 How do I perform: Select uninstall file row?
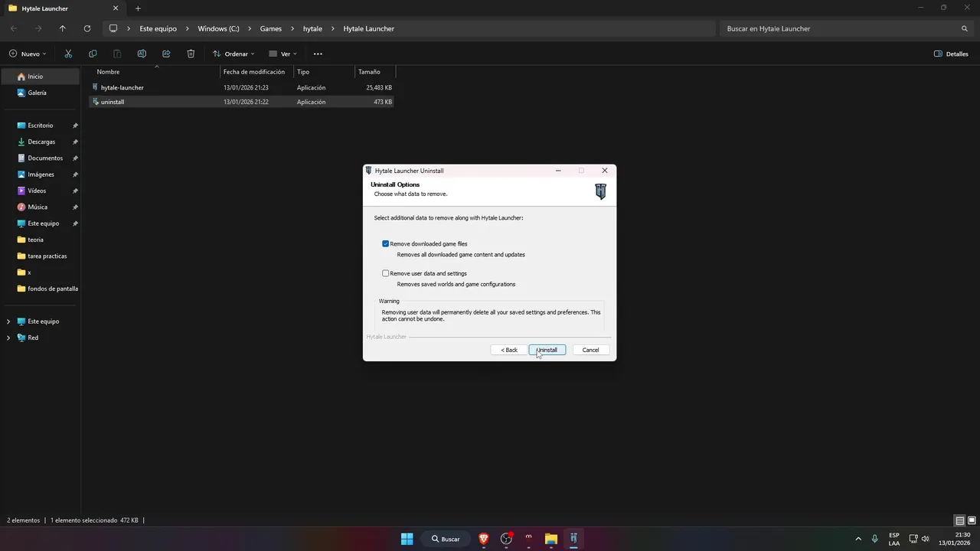click(241, 102)
